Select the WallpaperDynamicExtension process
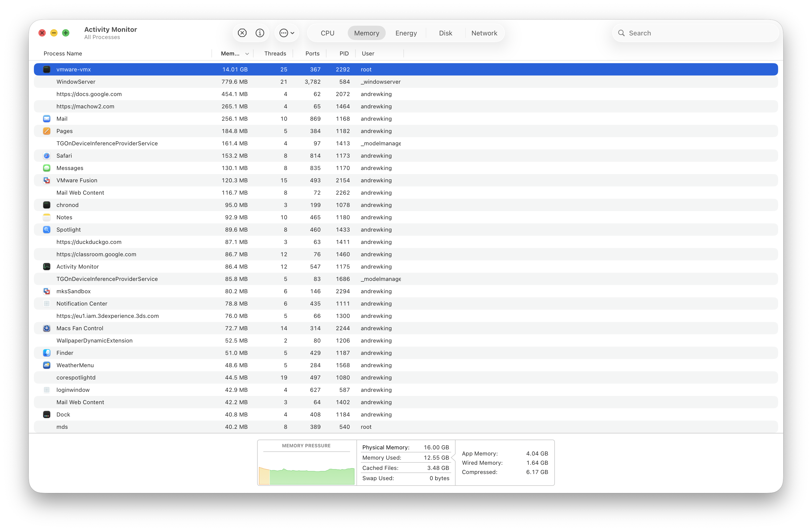This screenshot has width=812, height=531. (x=406, y=340)
